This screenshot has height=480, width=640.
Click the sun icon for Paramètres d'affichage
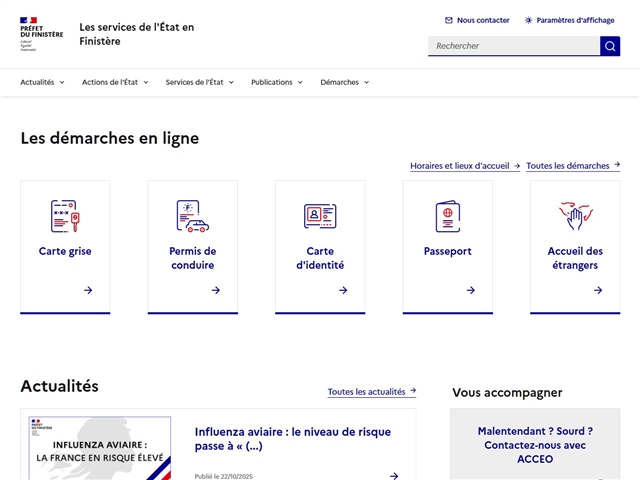click(x=528, y=20)
